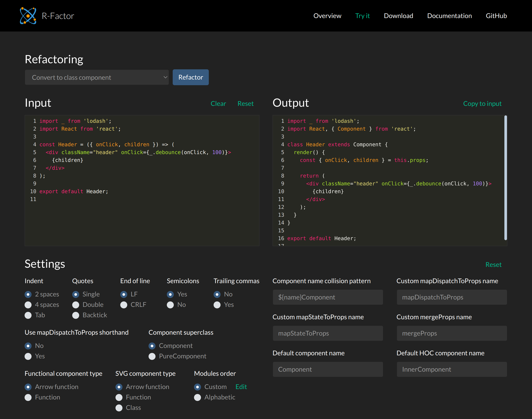
Task: Choose Backtick quotes option
Action: point(76,315)
